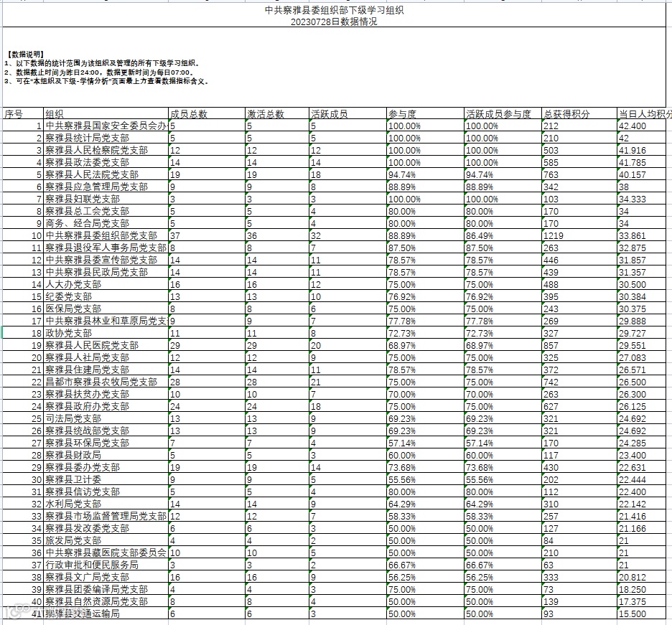Click the 活跃成员参与度 column header

coord(503,113)
